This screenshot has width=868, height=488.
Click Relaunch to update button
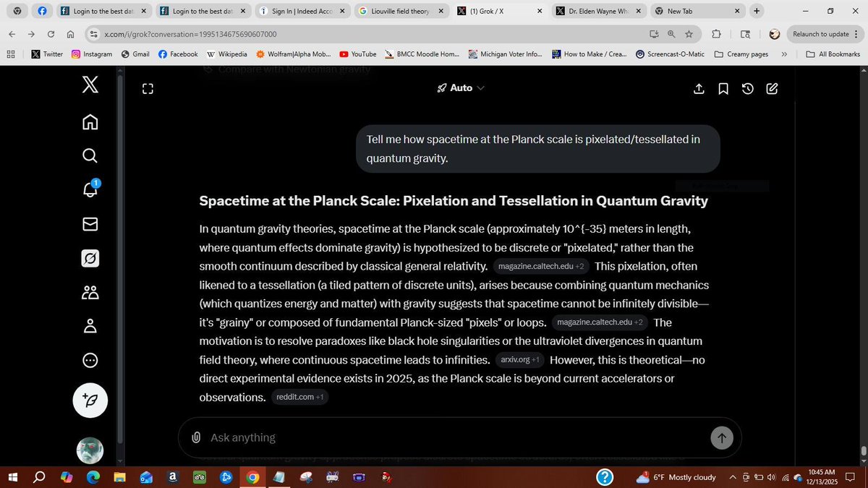click(x=821, y=34)
